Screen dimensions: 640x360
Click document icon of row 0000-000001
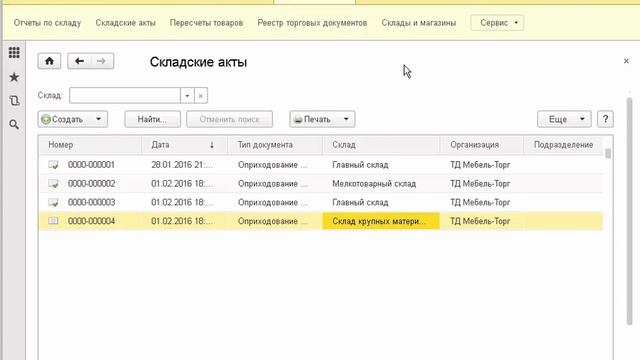(x=53, y=165)
